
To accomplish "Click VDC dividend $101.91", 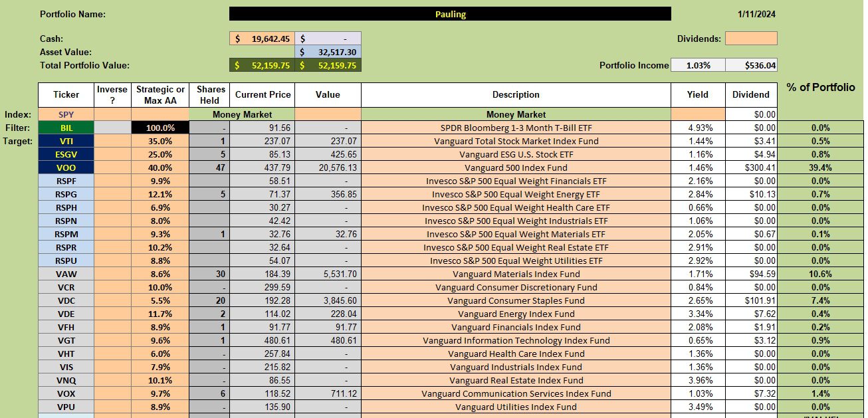I will tap(751, 300).
